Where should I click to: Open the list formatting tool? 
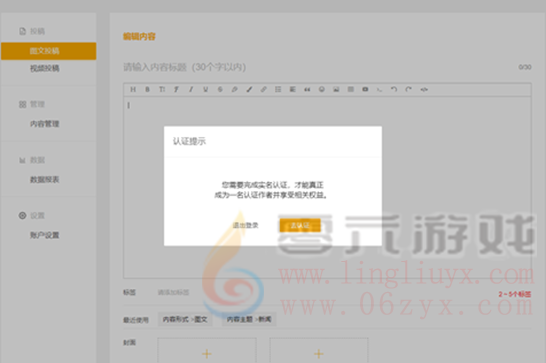point(278,90)
